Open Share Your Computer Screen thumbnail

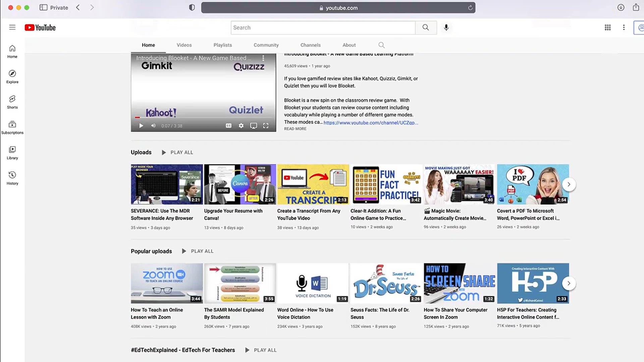(460, 283)
